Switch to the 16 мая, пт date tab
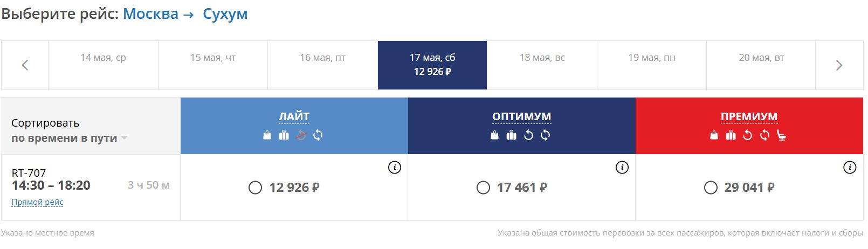The image size is (868, 249). [x=322, y=58]
